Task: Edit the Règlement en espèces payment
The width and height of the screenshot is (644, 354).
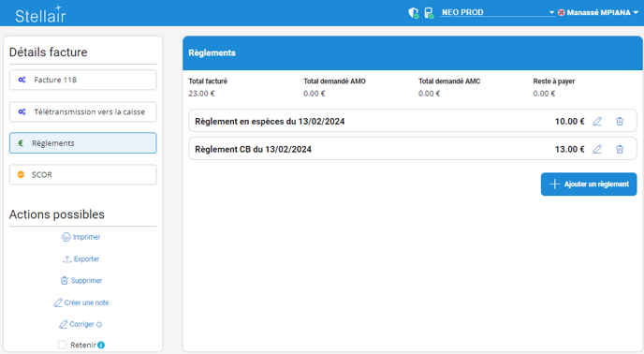Action: click(x=597, y=122)
